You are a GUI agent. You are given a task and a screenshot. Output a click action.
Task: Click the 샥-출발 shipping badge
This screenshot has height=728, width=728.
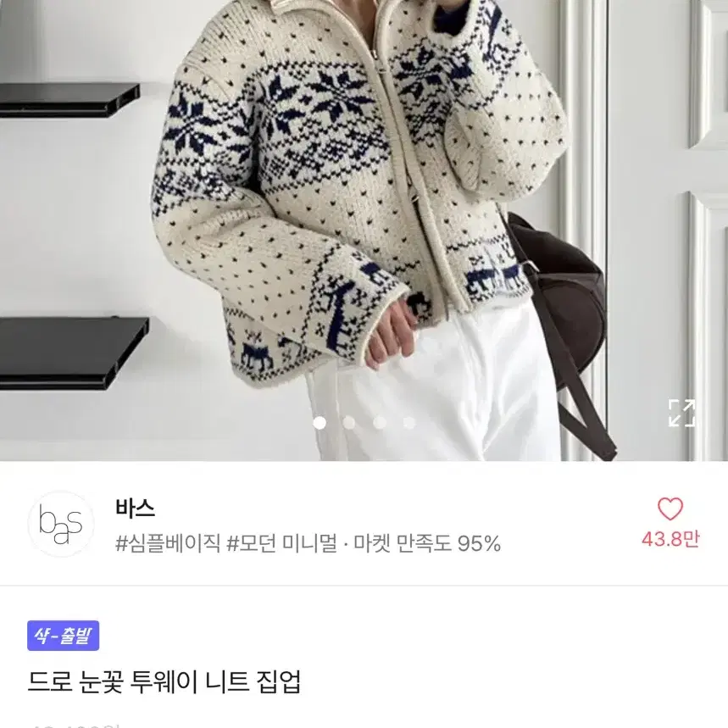point(64,636)
